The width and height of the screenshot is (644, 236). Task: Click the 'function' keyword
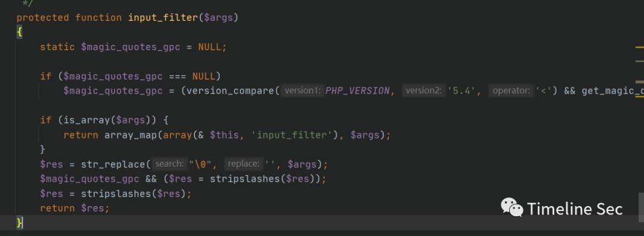98,18
